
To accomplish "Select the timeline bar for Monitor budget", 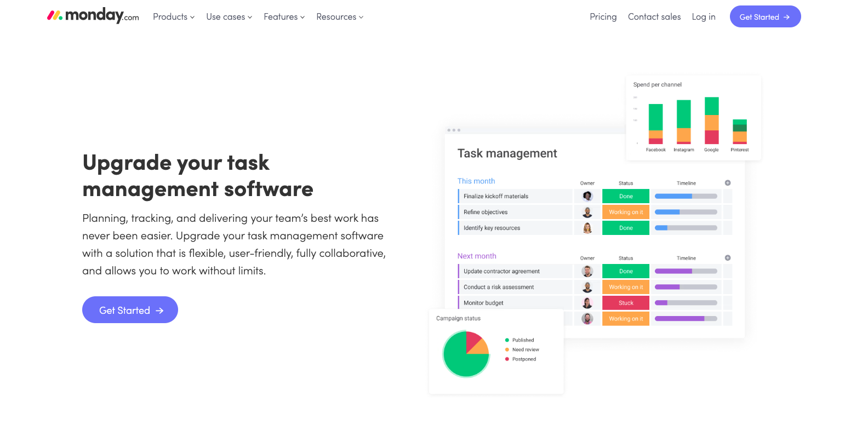I will [686, 303].
